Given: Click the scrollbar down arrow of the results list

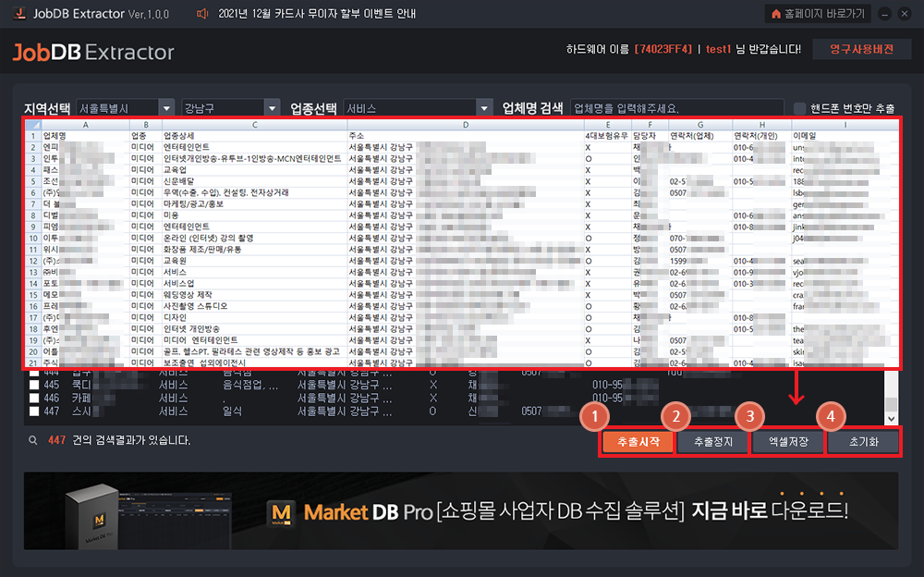Looking at the screenshot, I should 891,418.
